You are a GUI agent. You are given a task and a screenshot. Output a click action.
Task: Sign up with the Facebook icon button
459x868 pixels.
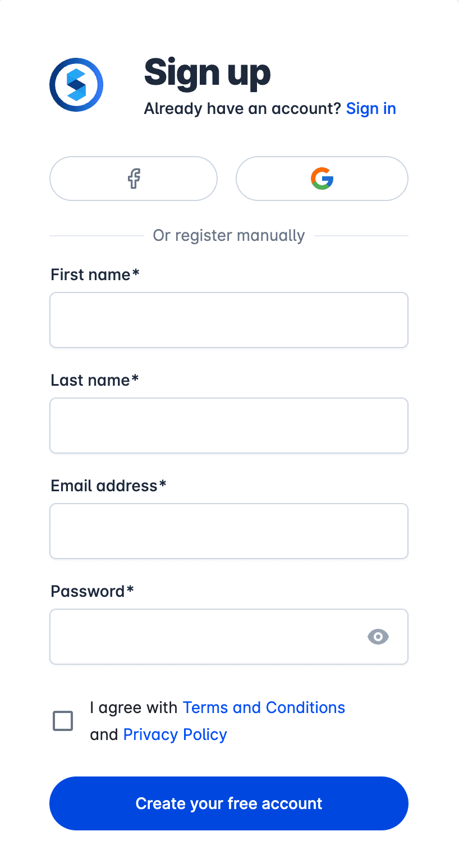point(134,179)
